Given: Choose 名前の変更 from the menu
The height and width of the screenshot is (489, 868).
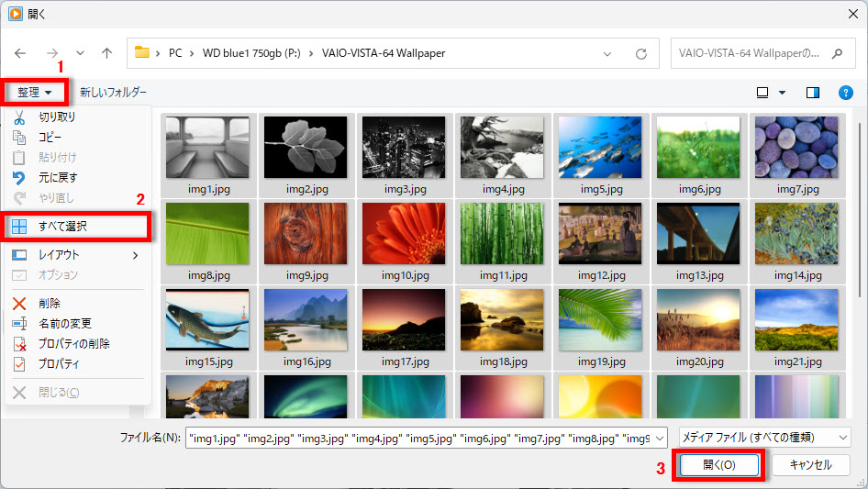Looking at the screenshot, I should [x=64, y=324].
